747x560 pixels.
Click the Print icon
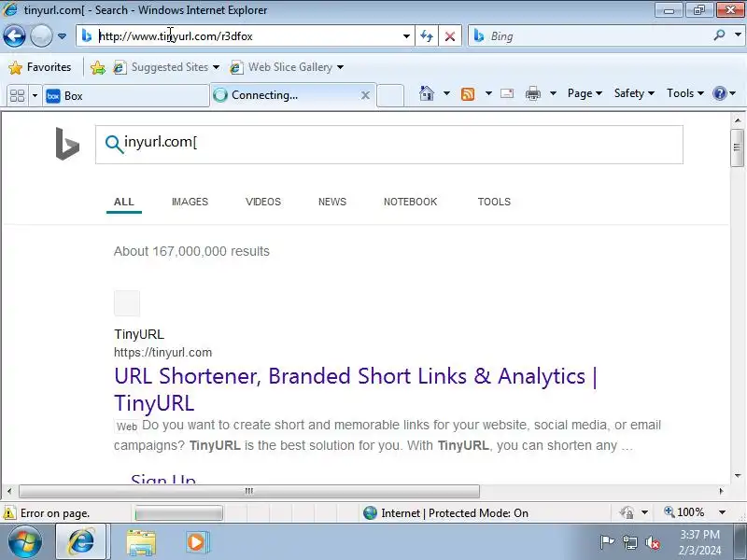coord(532,93)
